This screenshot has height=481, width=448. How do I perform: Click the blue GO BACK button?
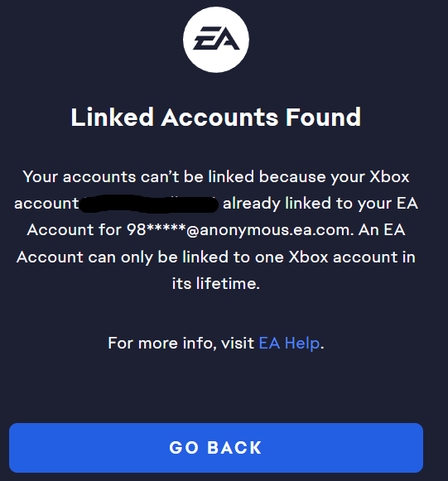pos(216,448)
